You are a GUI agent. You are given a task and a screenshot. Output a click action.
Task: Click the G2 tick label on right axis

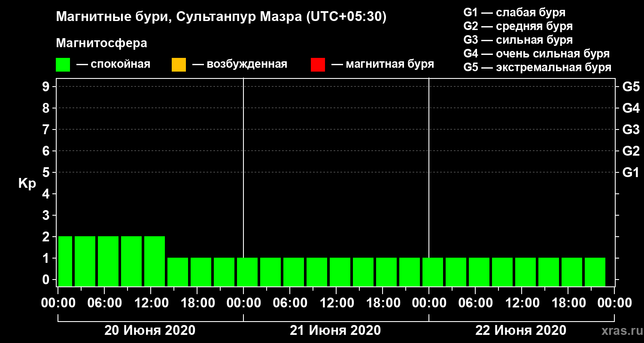pyautogui.click(x=631, y=151)
